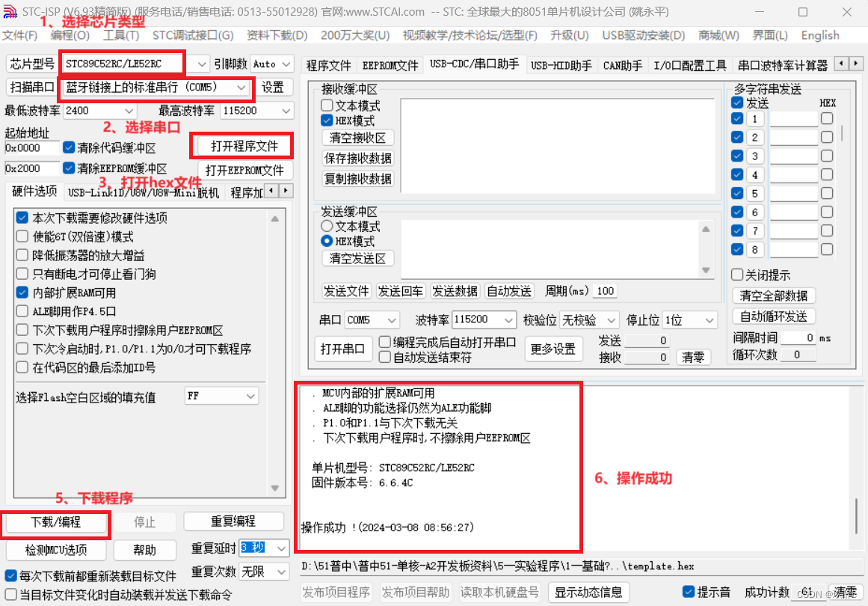Click the 周期(ms) 100 input field
Screen dimensions: 868x606
coord(604,290)
